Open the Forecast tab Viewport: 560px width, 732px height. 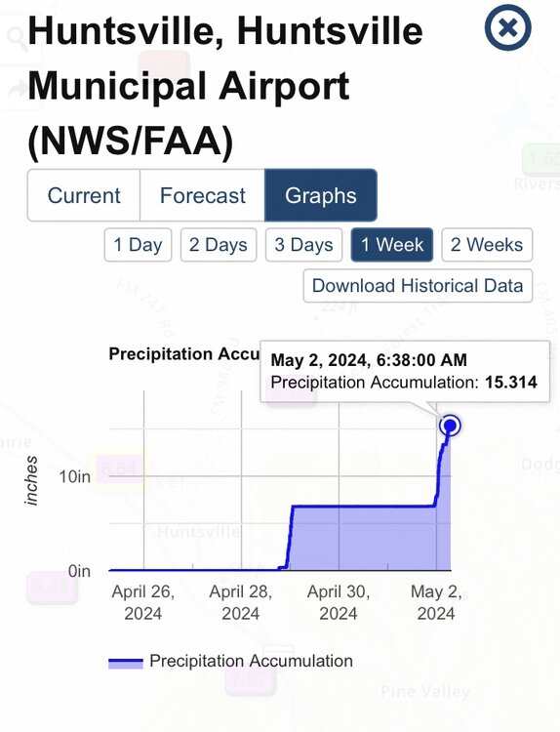click(x=202, y=195)
